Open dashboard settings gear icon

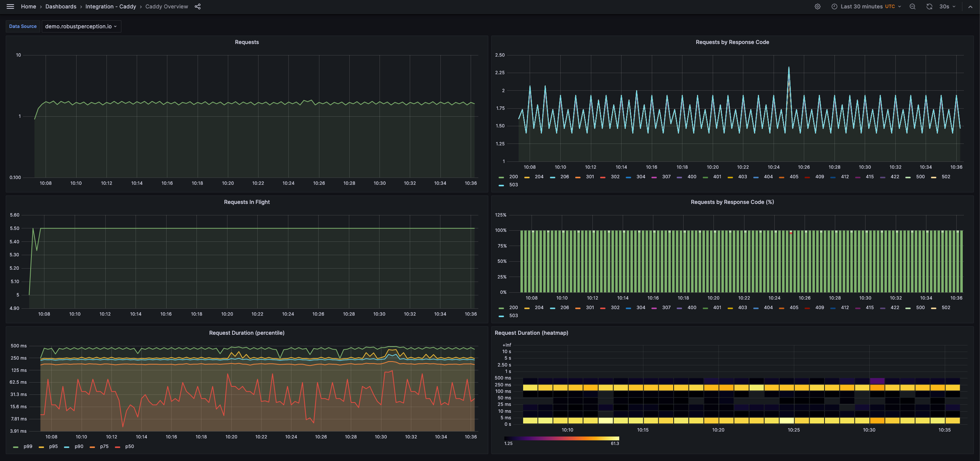(x=817, y=7)
